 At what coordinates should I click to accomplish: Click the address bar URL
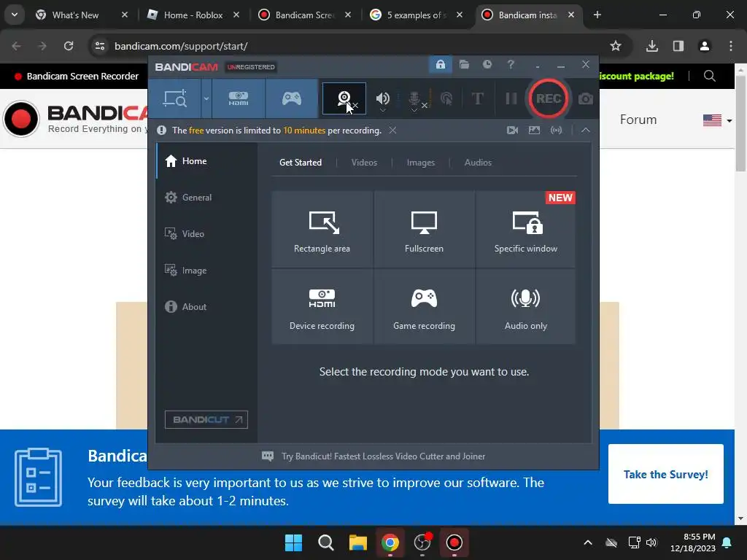(181, 46)
